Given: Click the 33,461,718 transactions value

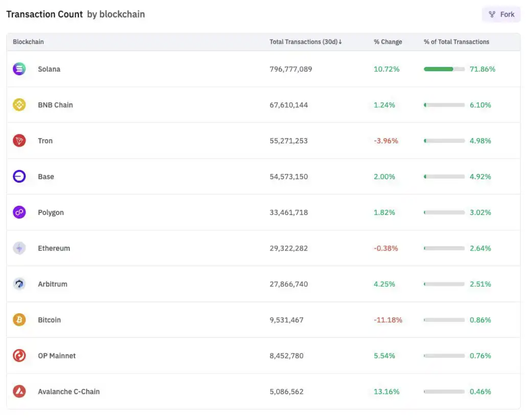Looking at the screenshot, I should click(289, 212).
